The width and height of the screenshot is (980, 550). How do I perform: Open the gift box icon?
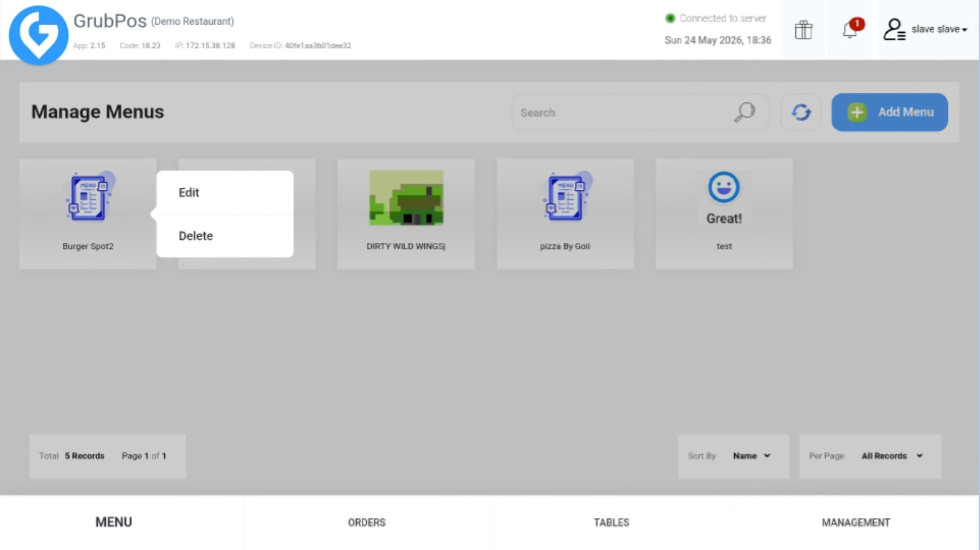point(804,30)
